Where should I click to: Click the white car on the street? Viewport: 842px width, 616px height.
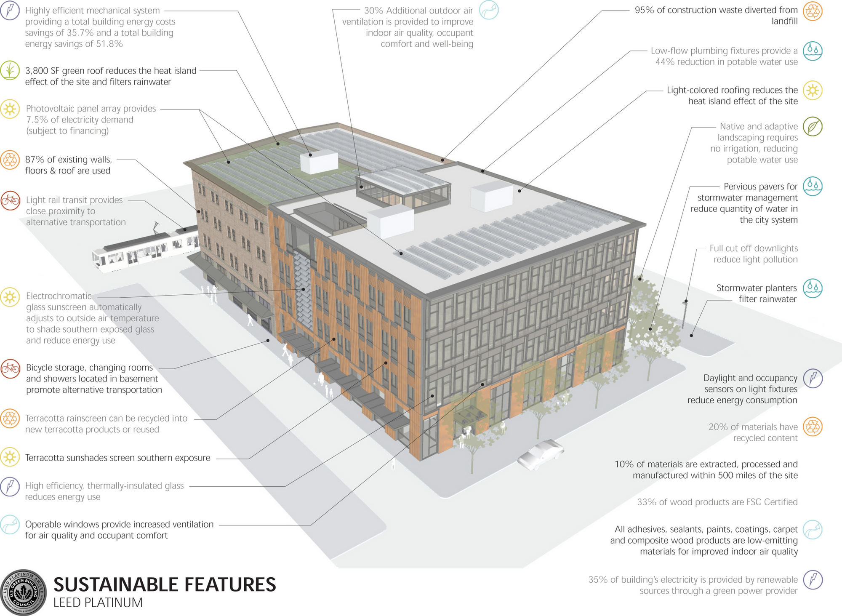point(540,455)
